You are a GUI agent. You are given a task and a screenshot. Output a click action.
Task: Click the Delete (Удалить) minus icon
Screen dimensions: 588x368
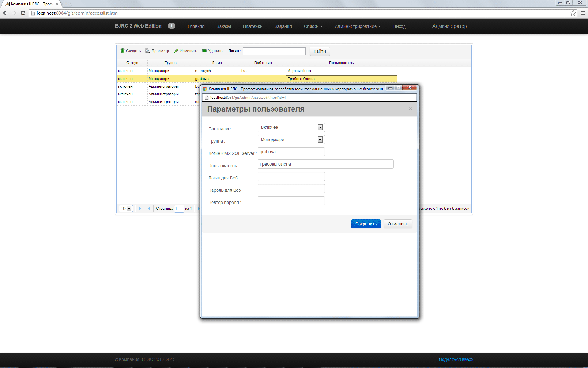pyautogui.click(x=204, y=51)
